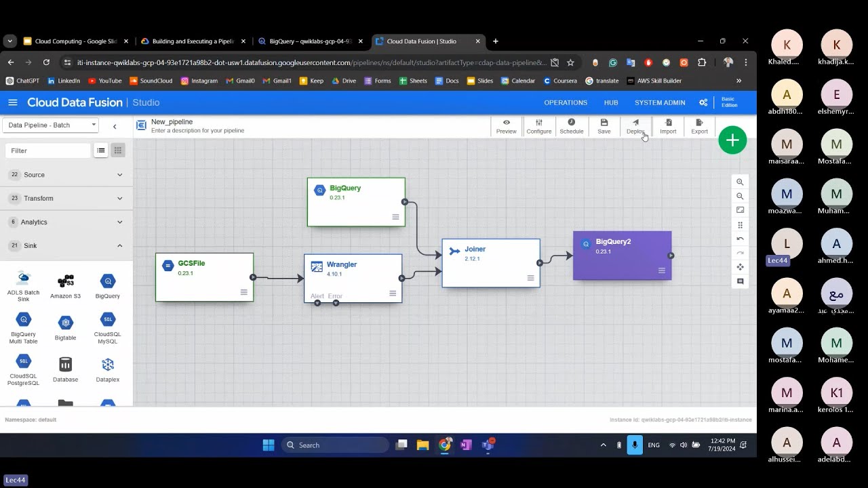Image resolution: width=868 pixels, height=488 pixels.
Task: Zoom in on the pipeline canvas
Action: [740, 182]
